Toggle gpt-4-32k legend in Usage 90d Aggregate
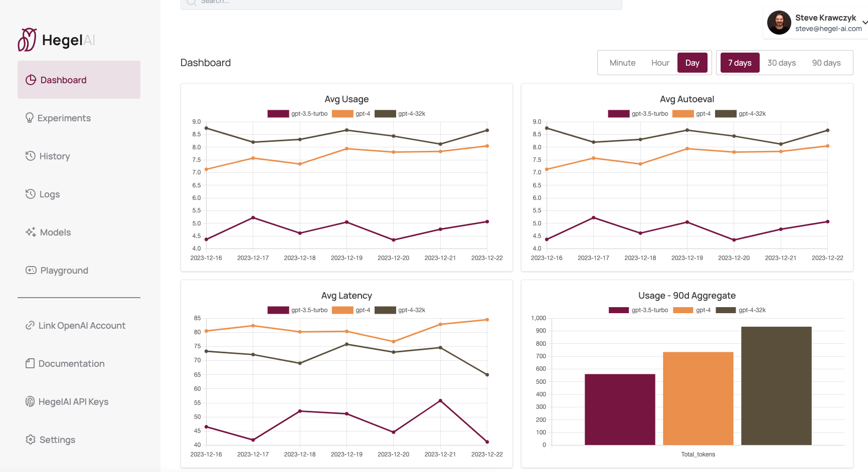The image size is (868, 472). 740,310
